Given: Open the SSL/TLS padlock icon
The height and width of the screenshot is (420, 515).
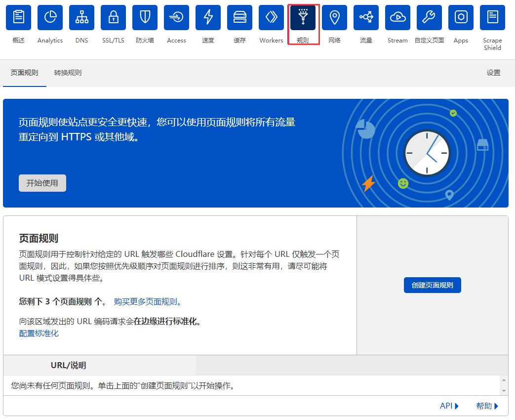Looking at the screenshot, I should pyautogui.click(x=113, y=17).
